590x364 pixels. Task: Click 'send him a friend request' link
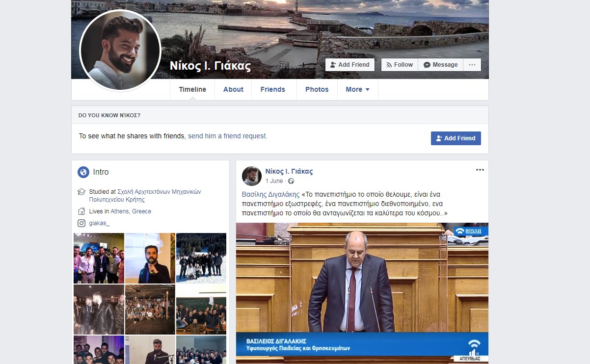pyautogui.click(x=228, y=136)
